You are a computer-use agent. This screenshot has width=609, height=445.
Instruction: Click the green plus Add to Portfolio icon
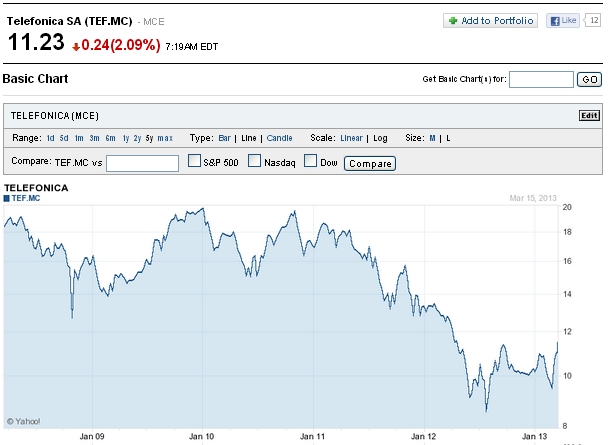tap(452, 21)
